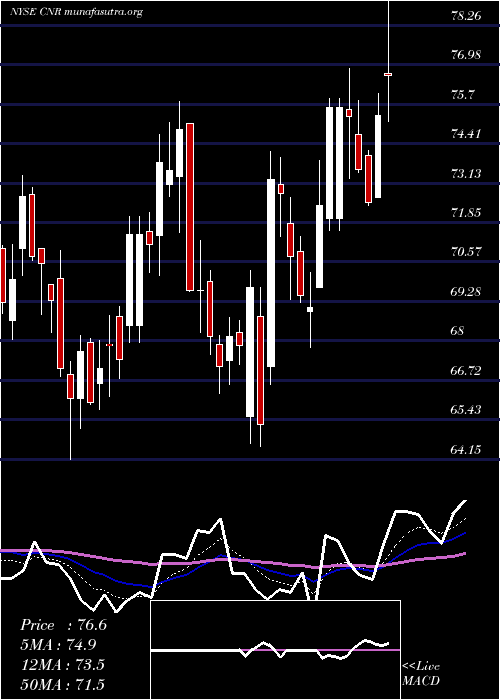
Task: Click the 71.85 price axis label
Action: pyautogui.click(x=466, y=212)
